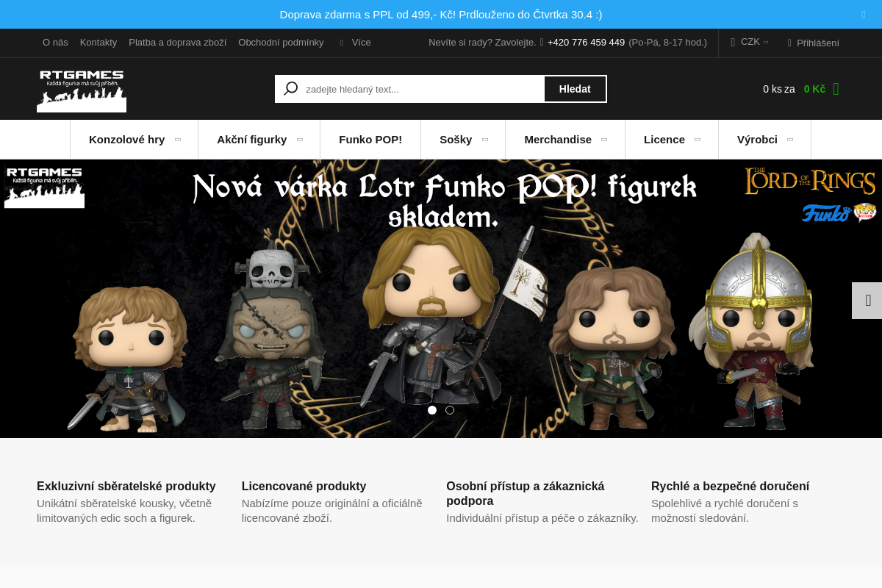Click Nevíte si rady? Zavolejte. text

482,43
